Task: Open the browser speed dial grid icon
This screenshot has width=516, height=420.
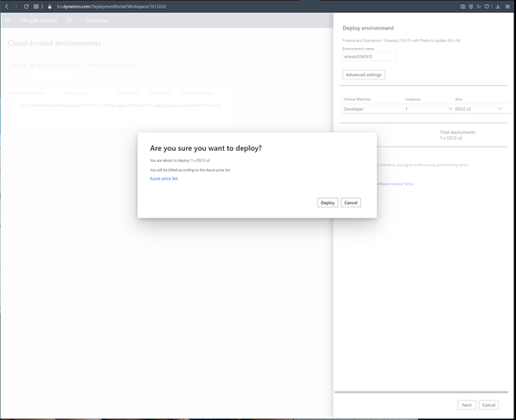Action: click(x=36, y=6)
